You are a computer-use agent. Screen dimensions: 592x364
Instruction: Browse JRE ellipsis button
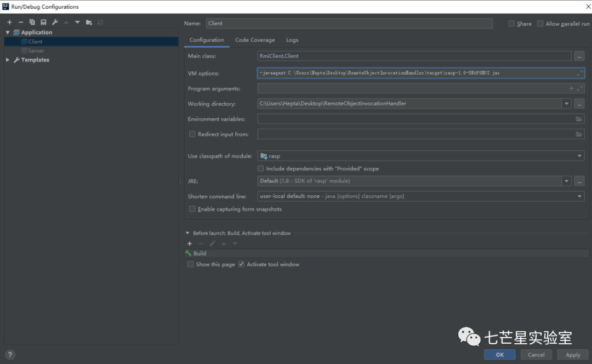point(579,181)
